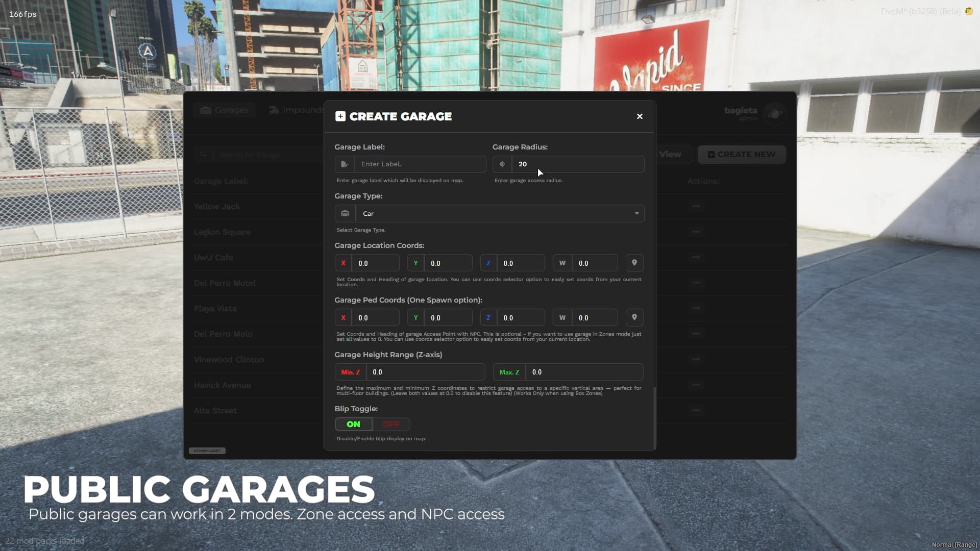The image size is (980, 551).
Task: Click Location Coords Z value field
Action: [521, 263]
